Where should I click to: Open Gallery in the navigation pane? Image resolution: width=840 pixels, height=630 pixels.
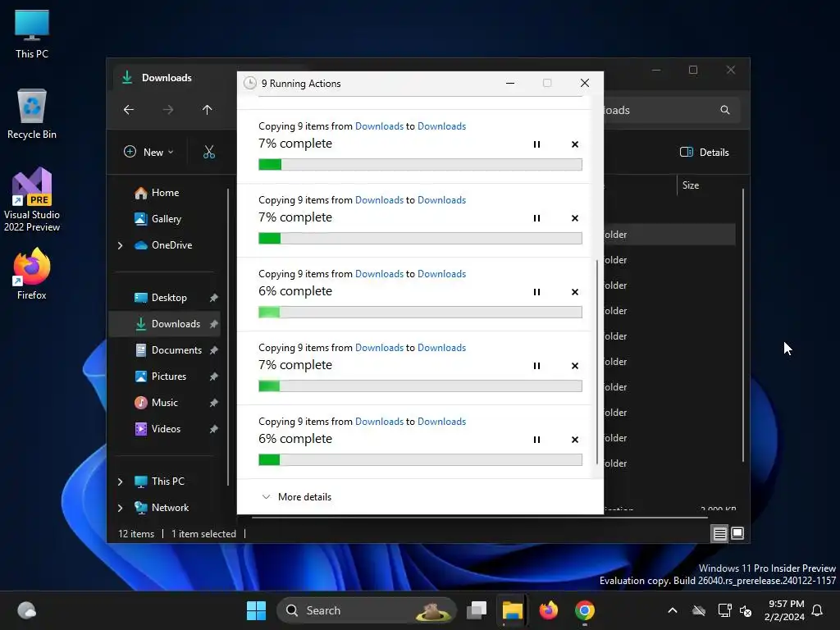click(x=166, y=219)
